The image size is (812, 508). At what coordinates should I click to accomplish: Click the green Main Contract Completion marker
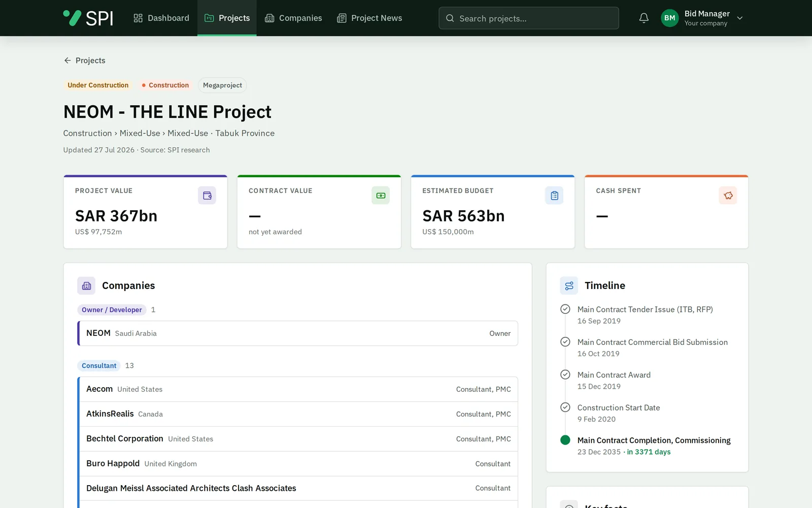[565, 440]
